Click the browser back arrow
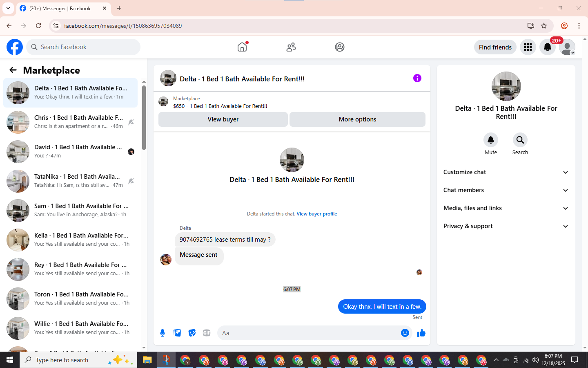Viewport: 588px width, 368px height. point(9,26)
